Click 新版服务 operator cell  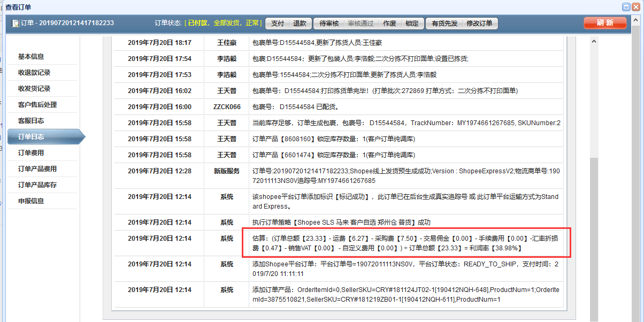[227, 171]
